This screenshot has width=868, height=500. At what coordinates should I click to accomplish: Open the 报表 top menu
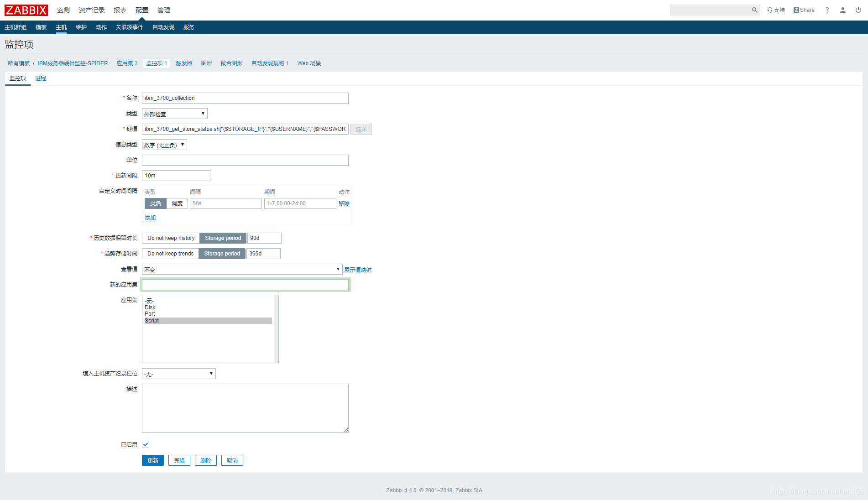click(x=120, y=10)
